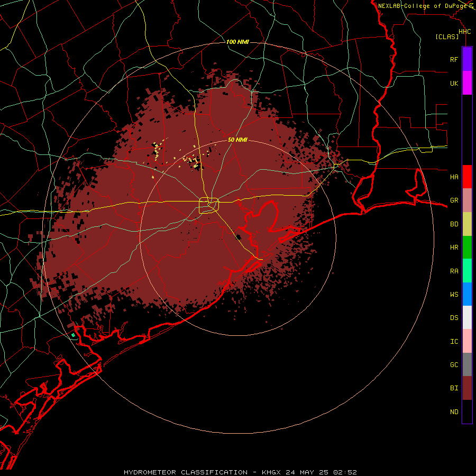Screen dimensions: 476x476
Task: Select the gray GC legend swatch
Action: 467,364
